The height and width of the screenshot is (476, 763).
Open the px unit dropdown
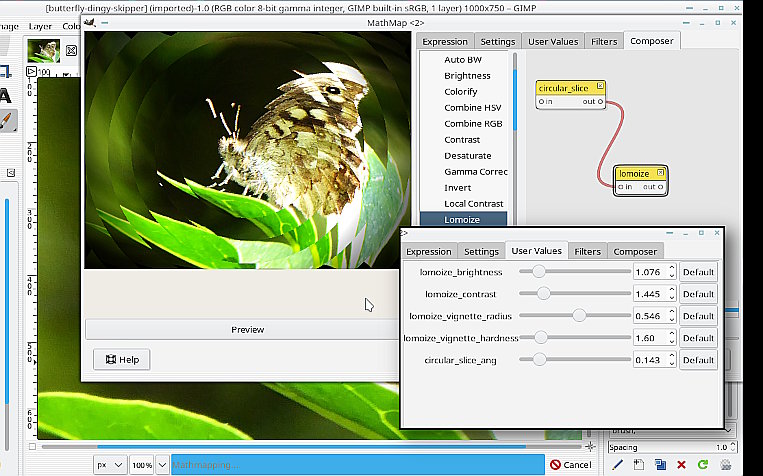coord(109,465)
